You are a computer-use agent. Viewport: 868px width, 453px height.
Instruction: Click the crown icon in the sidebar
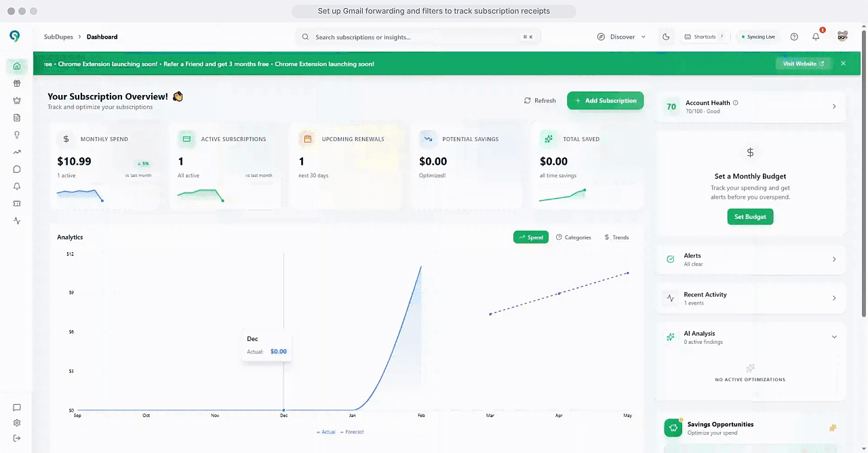click(17, 100)
